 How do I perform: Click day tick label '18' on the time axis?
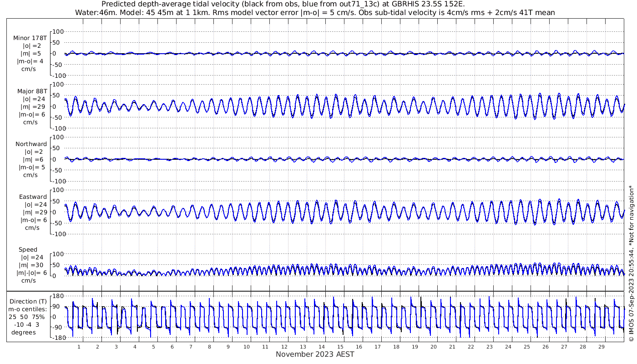coord(396,347)
